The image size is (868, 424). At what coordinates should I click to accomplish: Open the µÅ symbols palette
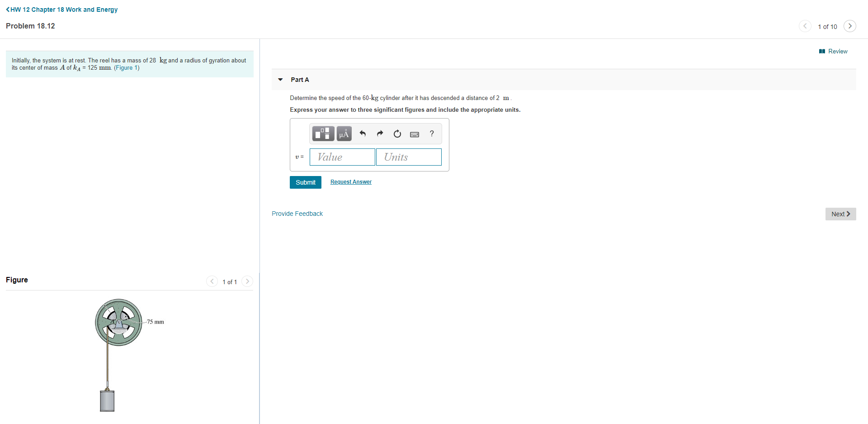344,133
